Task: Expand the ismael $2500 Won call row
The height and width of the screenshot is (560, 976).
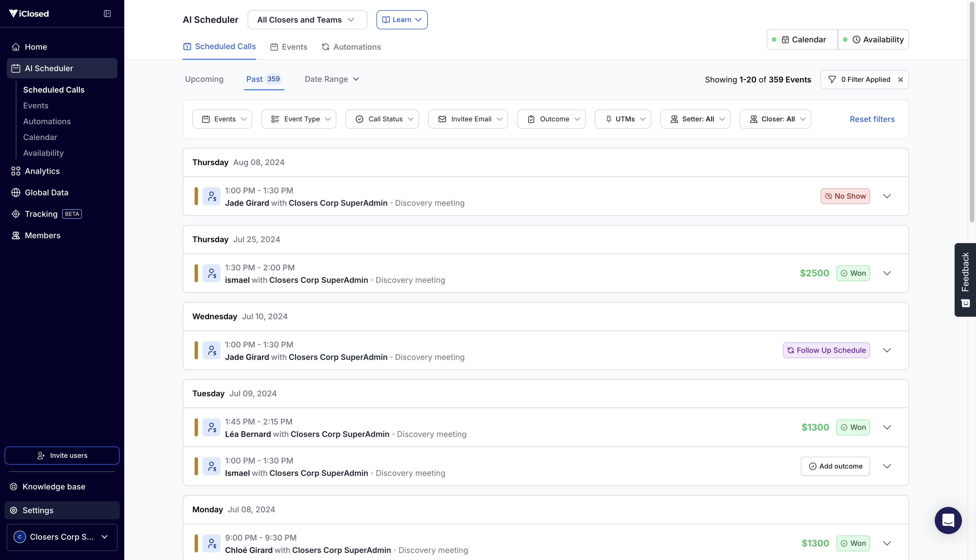Action: 887,274
